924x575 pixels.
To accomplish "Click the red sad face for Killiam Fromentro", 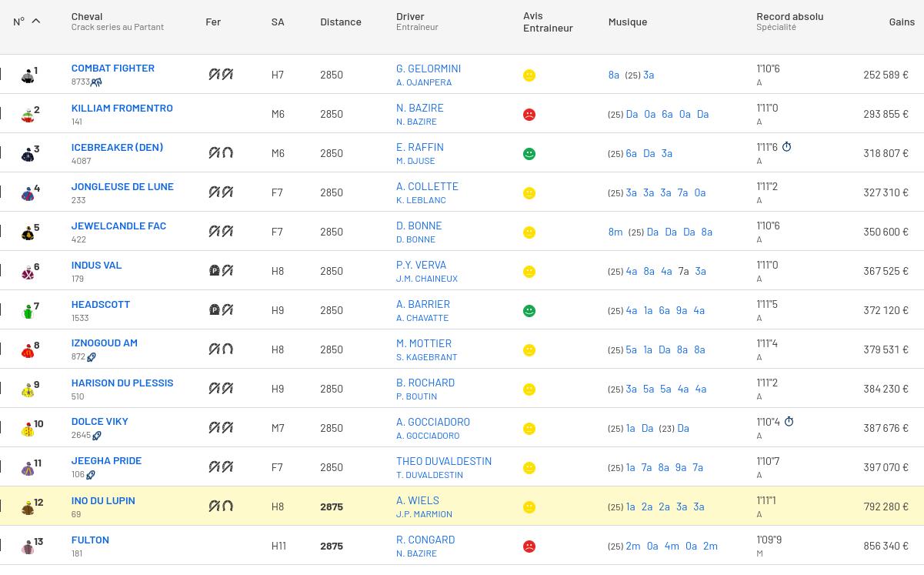I will coord(529,115).
